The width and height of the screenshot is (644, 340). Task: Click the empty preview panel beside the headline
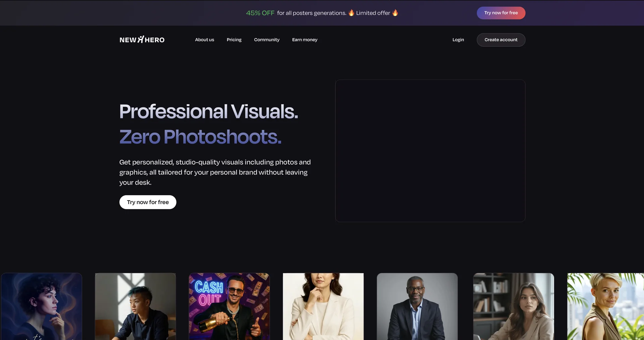(x=430, y=150)
